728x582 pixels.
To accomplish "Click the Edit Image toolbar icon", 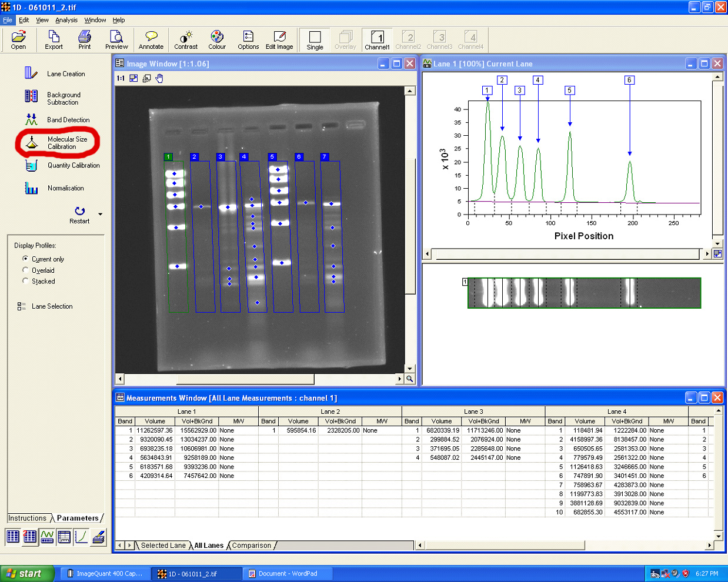I will [x=279, y=40].
